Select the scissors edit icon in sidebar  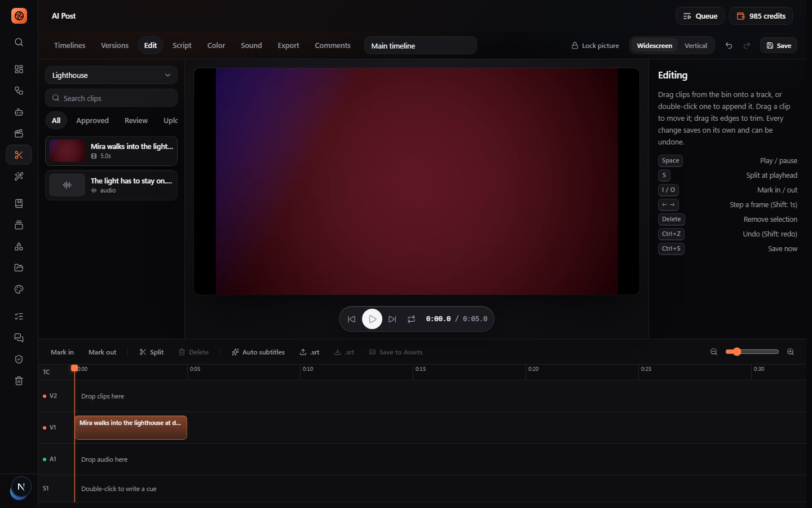pos(19,155)
